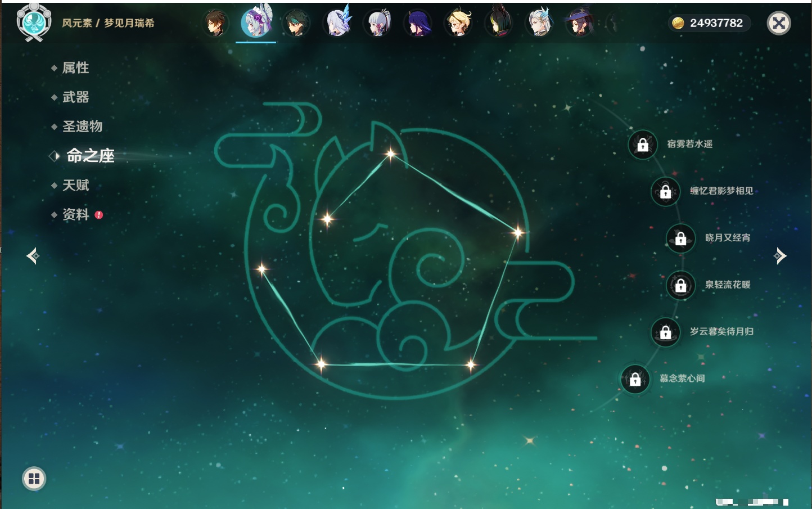Open the grid view button at bottom left
The image size is (812, 509).
coord(34,479)
